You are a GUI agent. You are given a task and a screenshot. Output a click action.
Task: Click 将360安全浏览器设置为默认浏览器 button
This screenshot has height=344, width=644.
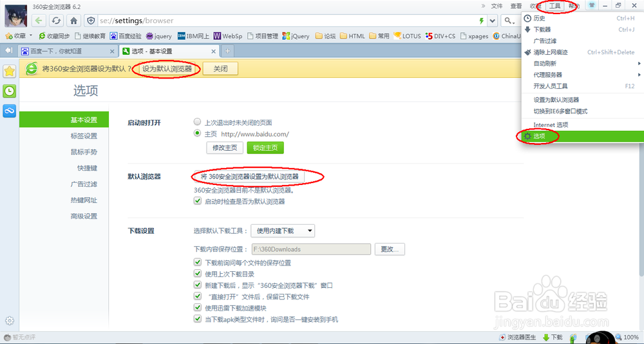point(250,177)
